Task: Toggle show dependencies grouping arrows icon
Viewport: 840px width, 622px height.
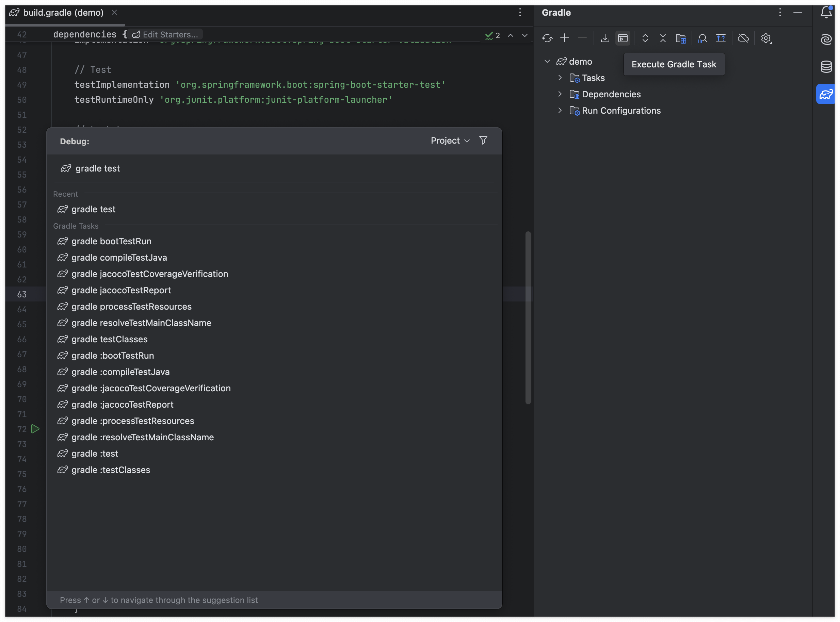Action: point(720,38)
